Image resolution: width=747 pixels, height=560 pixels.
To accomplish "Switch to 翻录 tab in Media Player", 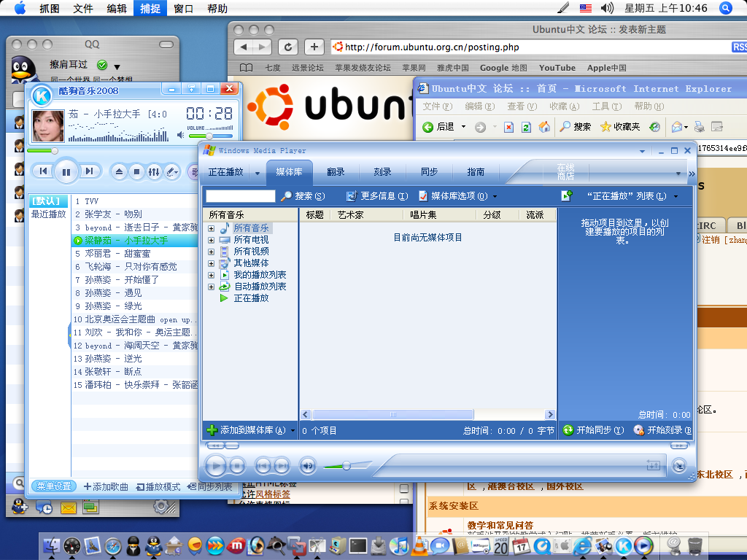I will [x=336, y=172].
